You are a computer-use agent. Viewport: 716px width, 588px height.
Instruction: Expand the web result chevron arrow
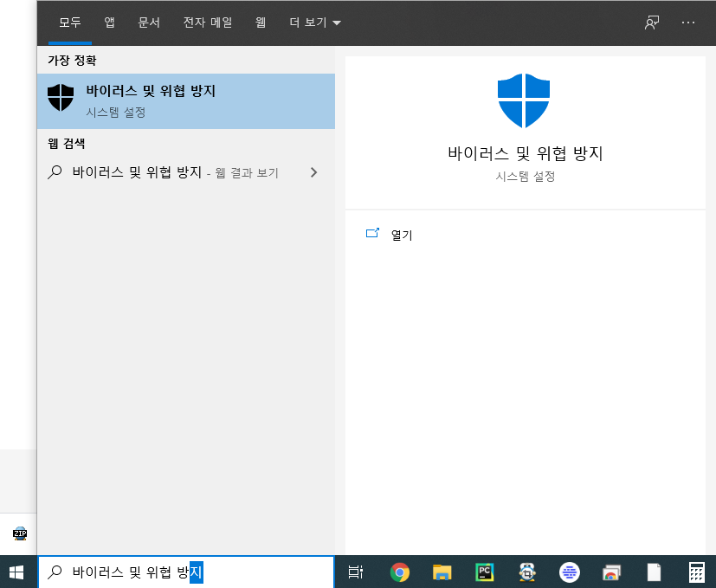coord(313,172)
